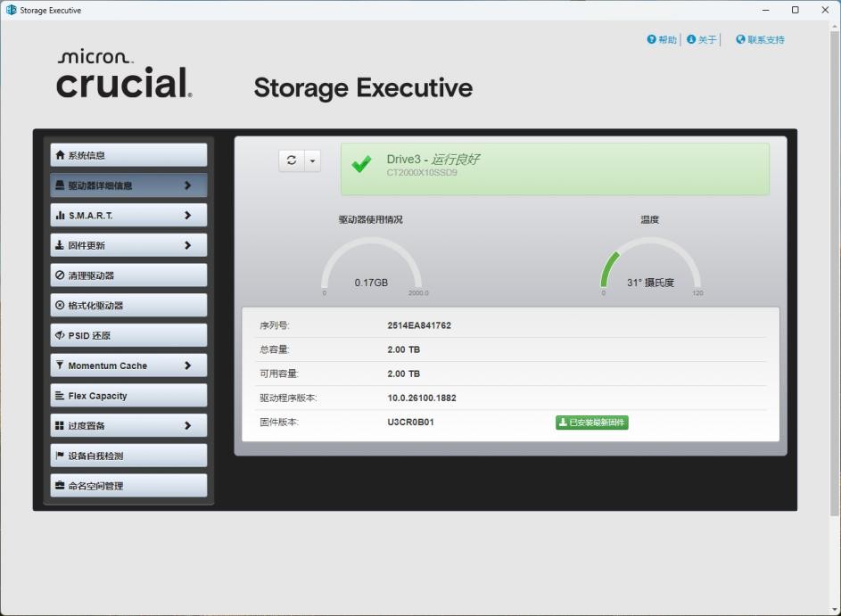Screen dimensions: 841x616
Task: Open the Flex Capacity menu item
Action: click(128, 395)
